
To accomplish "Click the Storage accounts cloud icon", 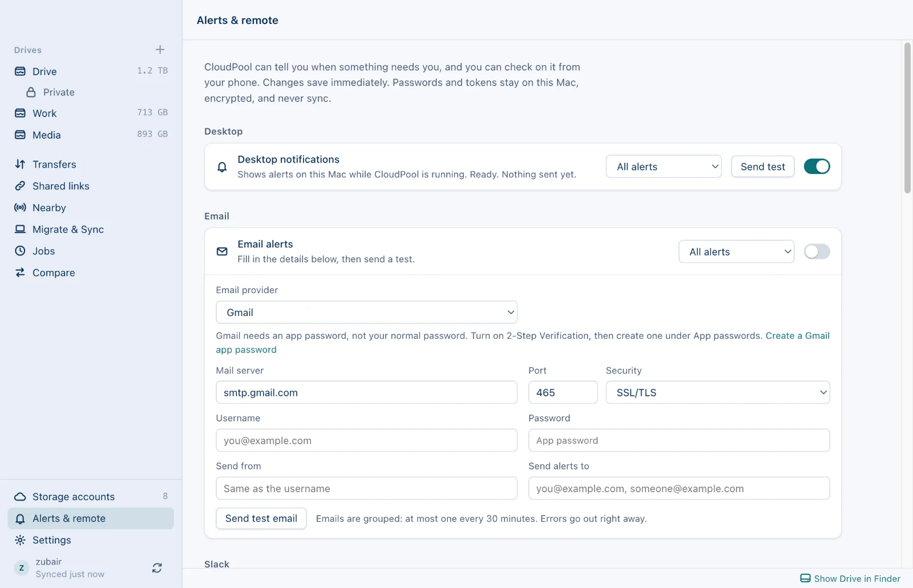I will 20,497.
